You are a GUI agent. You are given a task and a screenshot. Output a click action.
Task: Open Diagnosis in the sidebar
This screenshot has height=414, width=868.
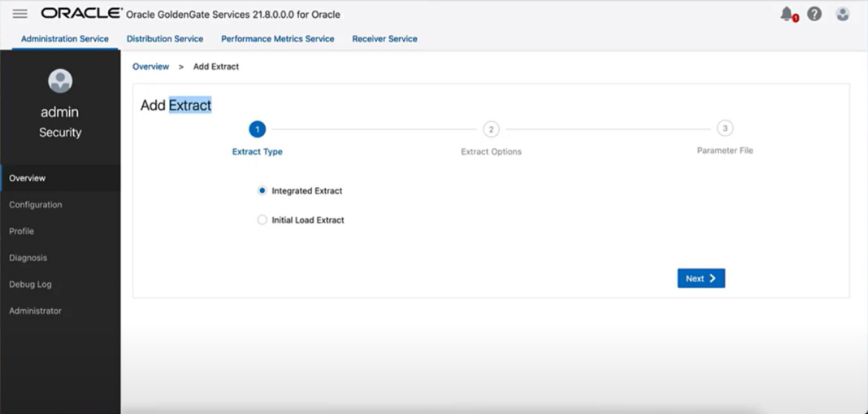coord(28,258)
